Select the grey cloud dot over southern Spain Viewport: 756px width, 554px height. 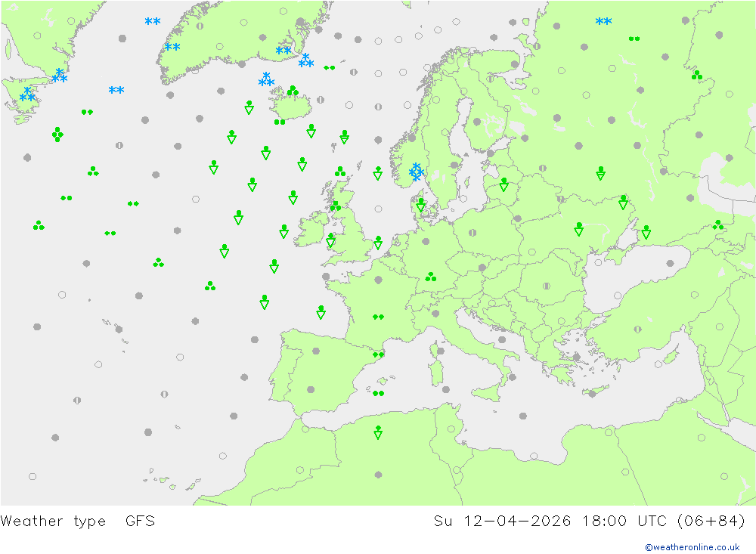(x=311, y=389)
